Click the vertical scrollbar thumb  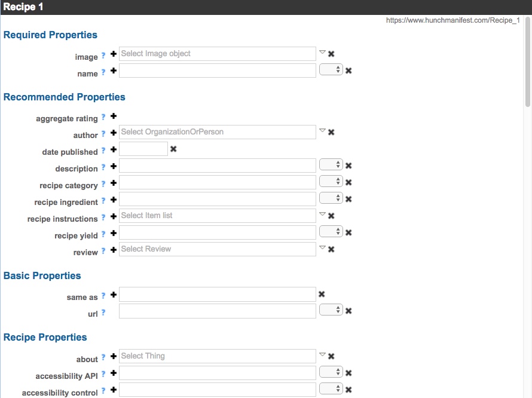point(527,62)
